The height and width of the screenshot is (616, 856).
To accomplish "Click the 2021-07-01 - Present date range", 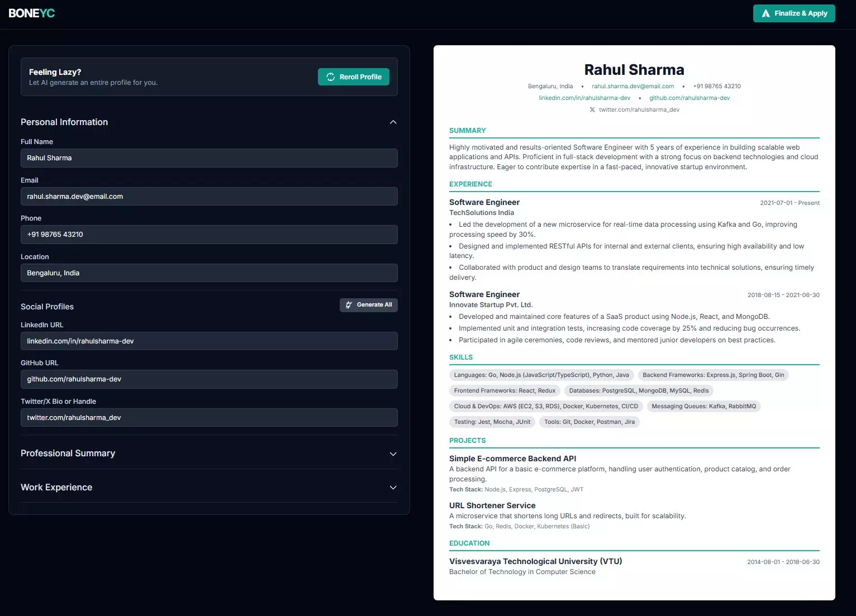I will tap(790, 203).
